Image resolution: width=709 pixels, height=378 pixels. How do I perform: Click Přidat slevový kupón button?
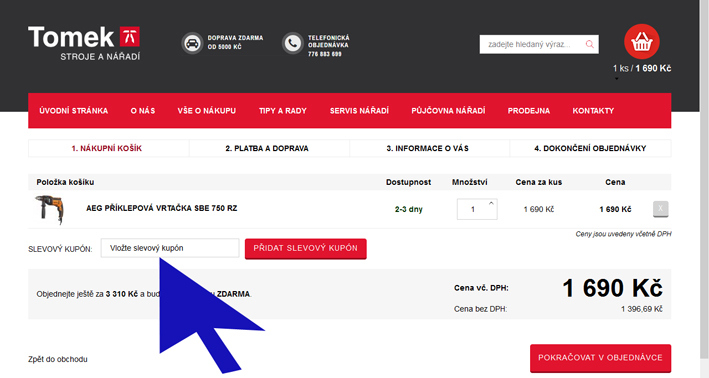tap(306, 248)
